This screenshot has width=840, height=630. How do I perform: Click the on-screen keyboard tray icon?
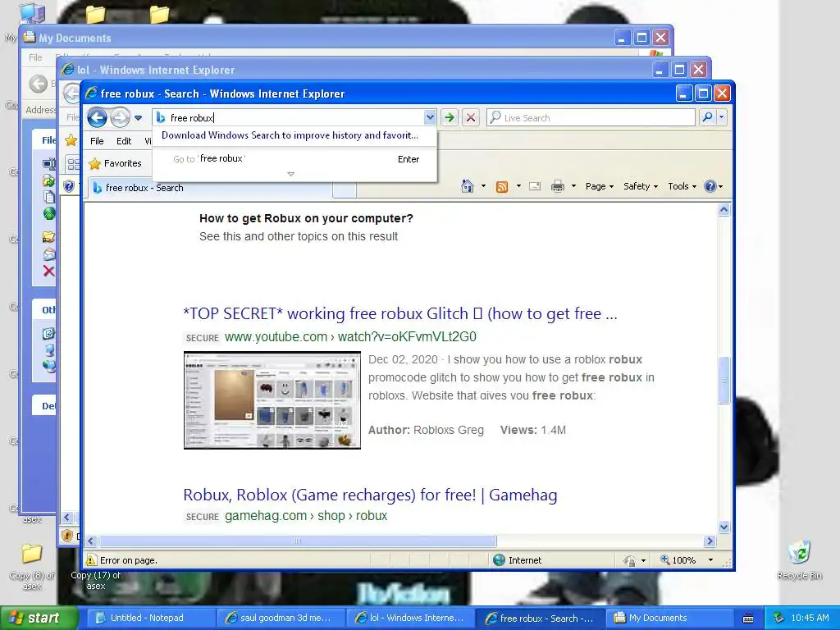pyautogui.click(x=748, y=619)
